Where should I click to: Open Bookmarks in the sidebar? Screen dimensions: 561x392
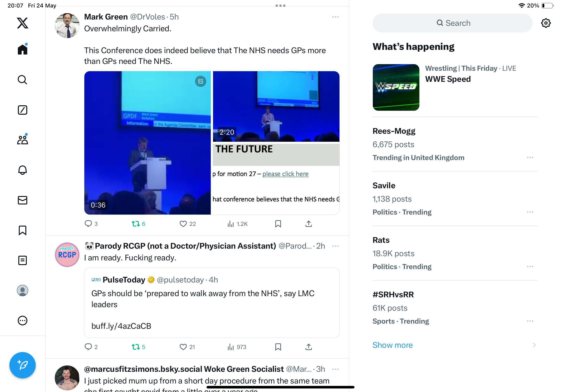(23, 230)
